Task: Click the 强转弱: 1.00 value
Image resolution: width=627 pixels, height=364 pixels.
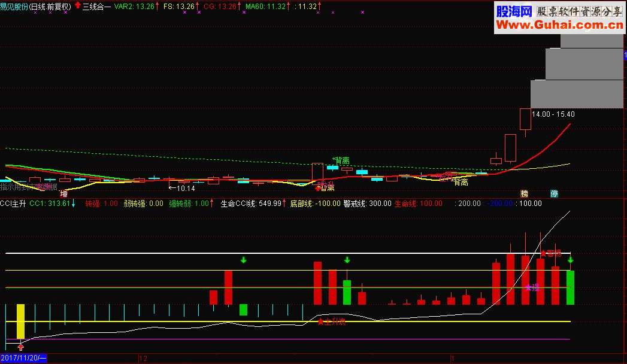Action: 189,204
